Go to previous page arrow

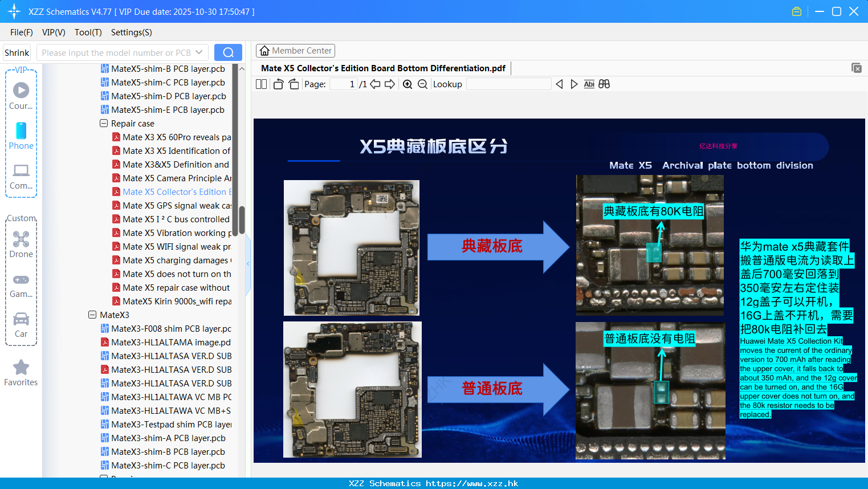(375, 84)
